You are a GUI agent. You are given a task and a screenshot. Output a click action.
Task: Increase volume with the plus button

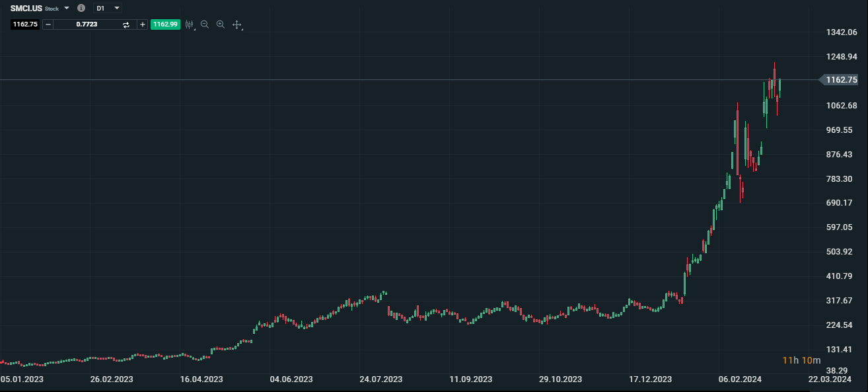[142, 24]
